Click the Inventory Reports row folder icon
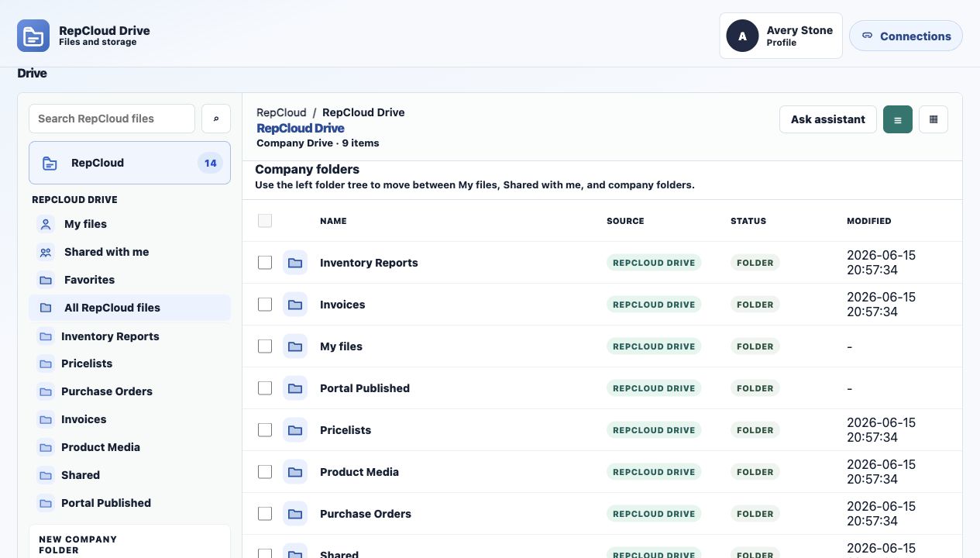This screenshot has height=558, width=980. (x=295, y=263)
